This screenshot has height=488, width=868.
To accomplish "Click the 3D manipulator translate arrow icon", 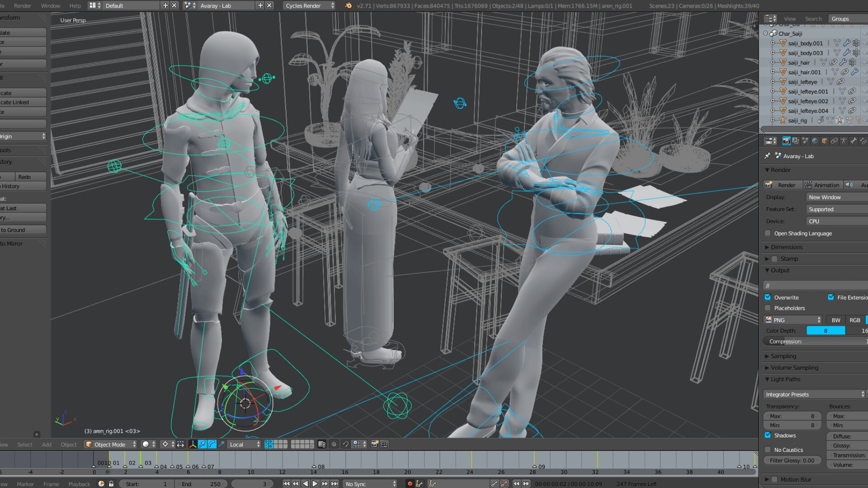I will point(202,445).
